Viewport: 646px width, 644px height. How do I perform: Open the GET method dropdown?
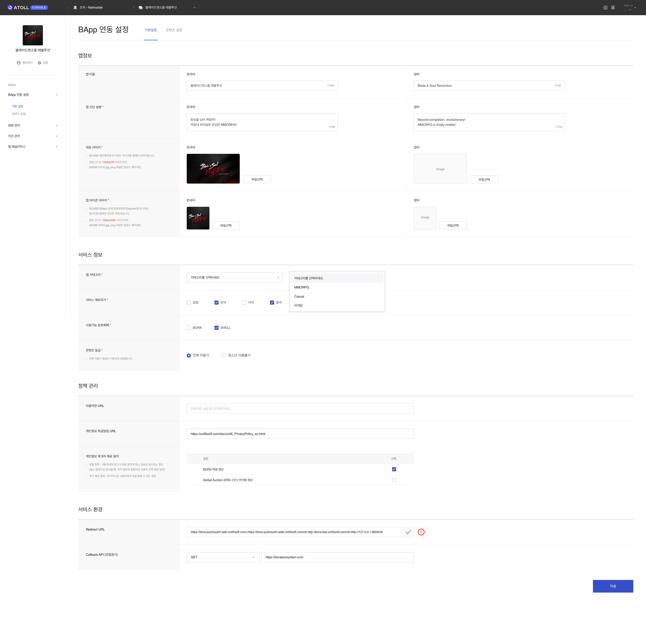coord(223,557)
